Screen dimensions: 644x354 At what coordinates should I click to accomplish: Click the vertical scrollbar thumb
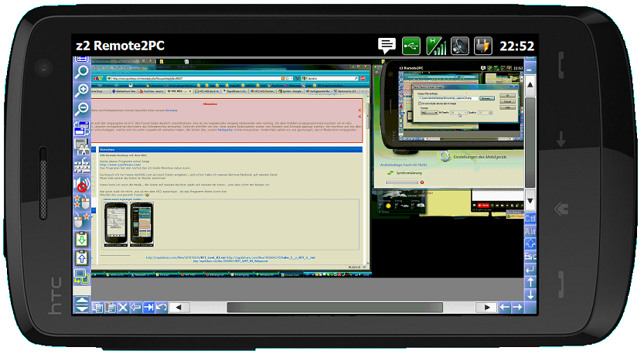click(x=530, y=142)
